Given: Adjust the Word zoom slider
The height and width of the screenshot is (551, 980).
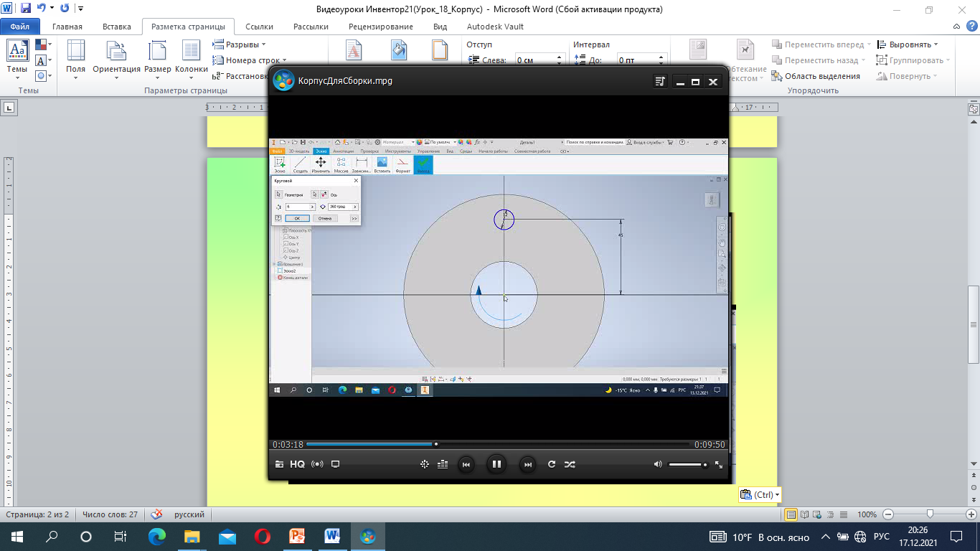Looking at the screenshot, I should (x=930, y=514).
